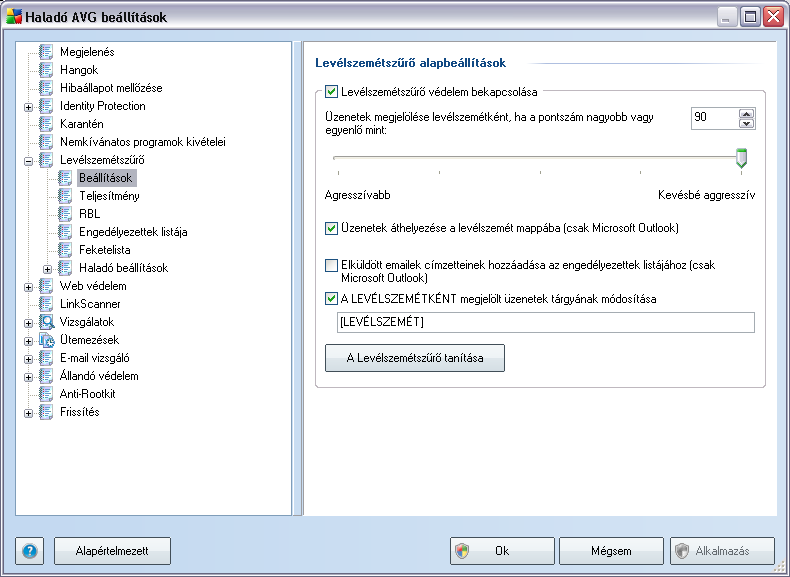
Task: Expand the Web védelem node
Action: coord(29,288)
